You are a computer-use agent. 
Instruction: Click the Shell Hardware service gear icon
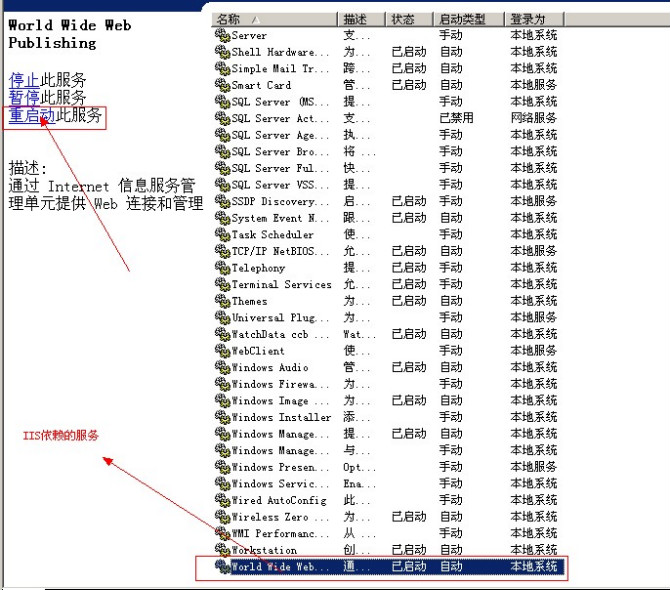pos(222,52)
